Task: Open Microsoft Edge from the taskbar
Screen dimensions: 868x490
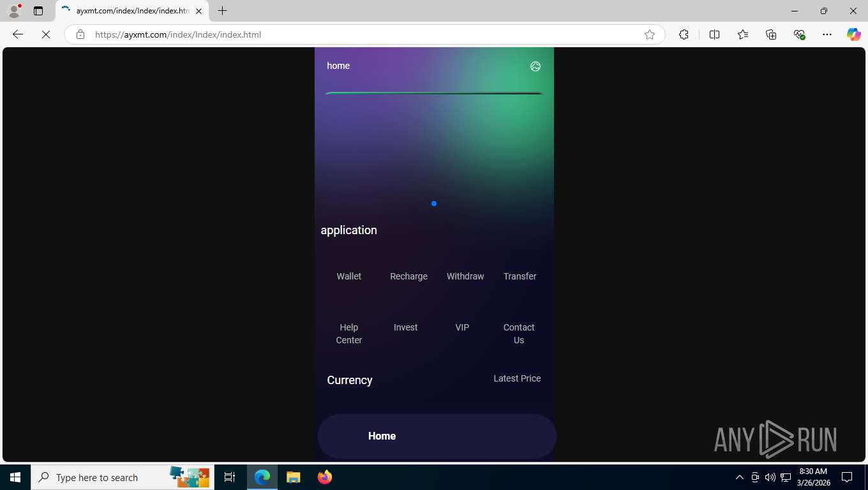Action: 262,477
